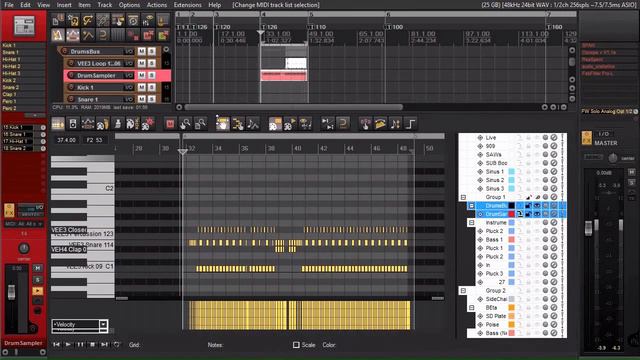Viewport: 640px width, 360px height.
Task: Open the orange FX button on Master track
Action: [587, 138]
